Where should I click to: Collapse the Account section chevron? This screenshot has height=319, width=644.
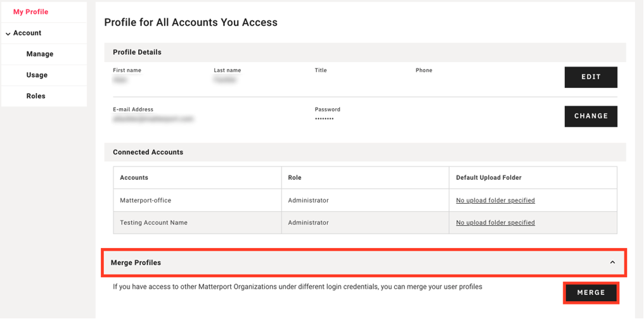(x=8, y=34)
